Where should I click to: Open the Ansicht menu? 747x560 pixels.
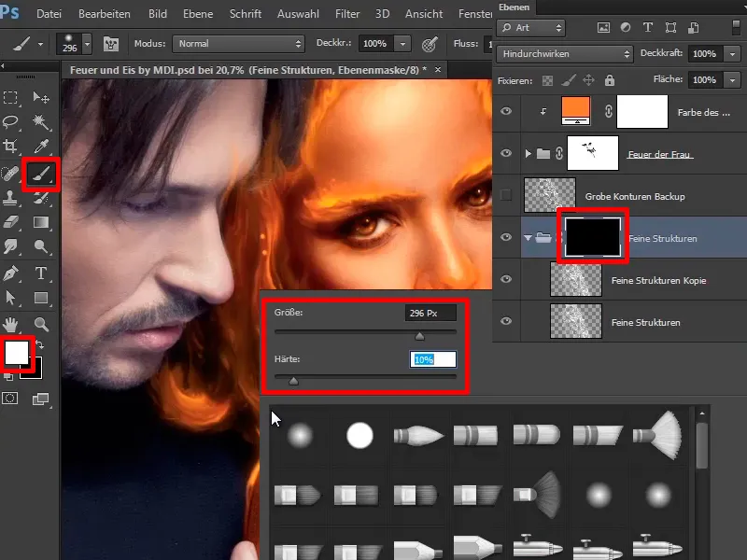(424, 14)
